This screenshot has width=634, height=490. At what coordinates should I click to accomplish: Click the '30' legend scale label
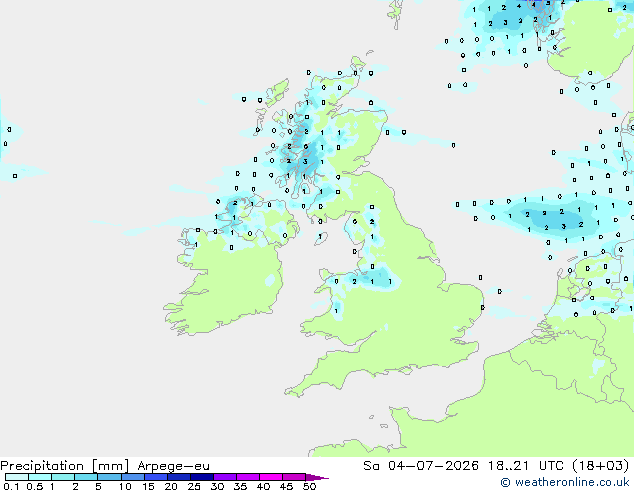pos(217,486)
